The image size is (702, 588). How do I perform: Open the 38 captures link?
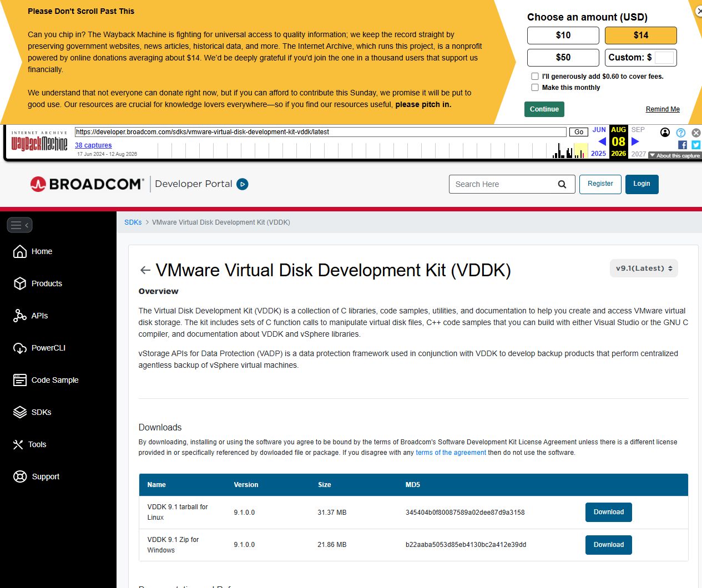[x=93, y=145]
